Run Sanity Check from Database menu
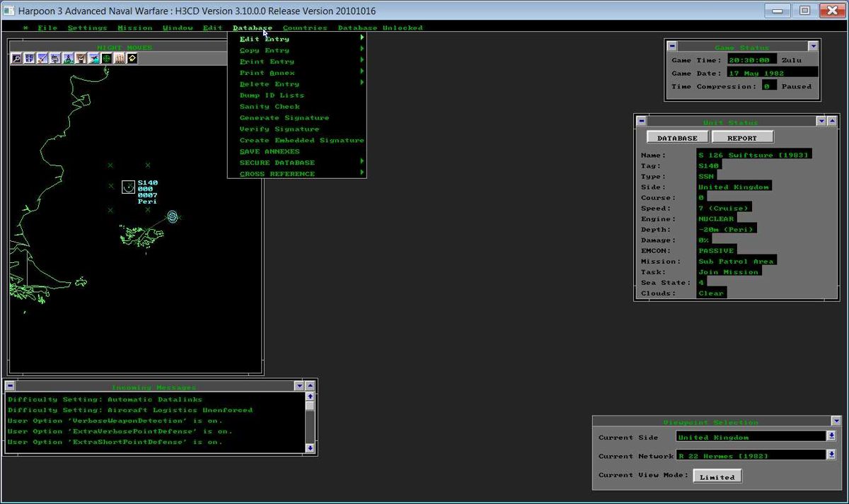The width and height of the screenshot is (849, 504). pyautogui.click(x=270, y=107)
